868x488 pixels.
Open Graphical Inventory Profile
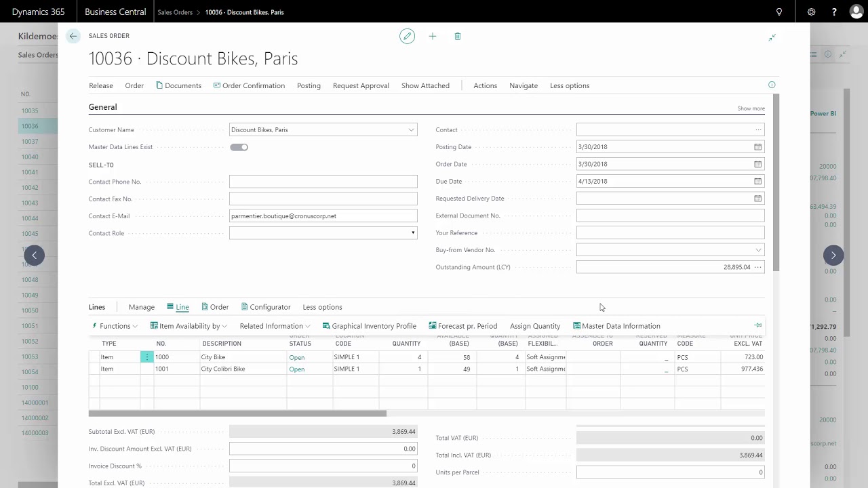point(369,326)
